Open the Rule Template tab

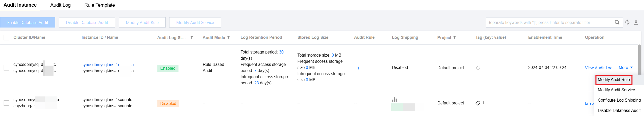click(100, 5)
